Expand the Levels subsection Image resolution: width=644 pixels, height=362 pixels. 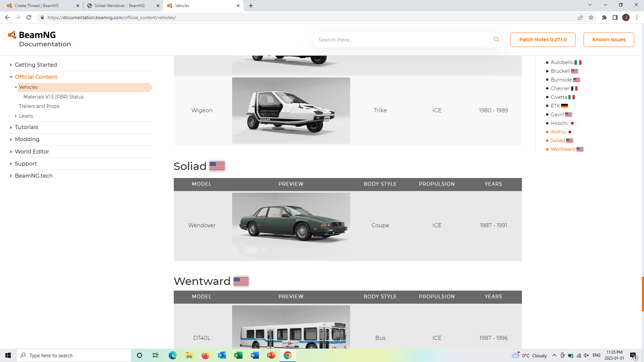[15, 116]
